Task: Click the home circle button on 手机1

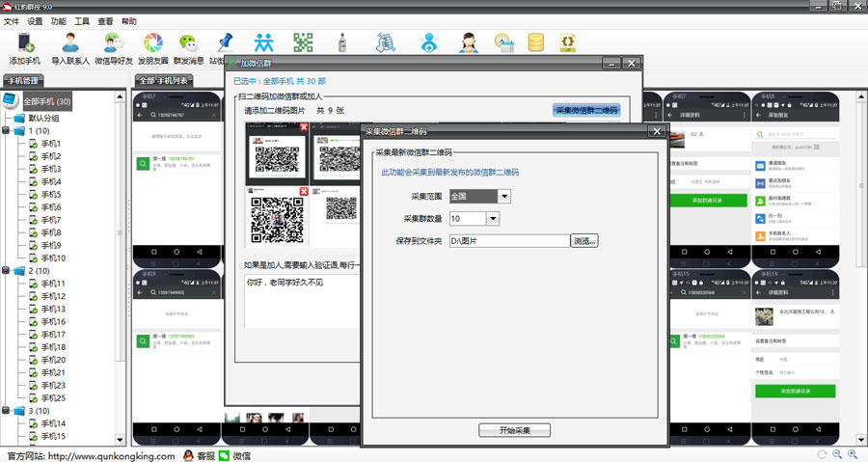Action: 176,252
